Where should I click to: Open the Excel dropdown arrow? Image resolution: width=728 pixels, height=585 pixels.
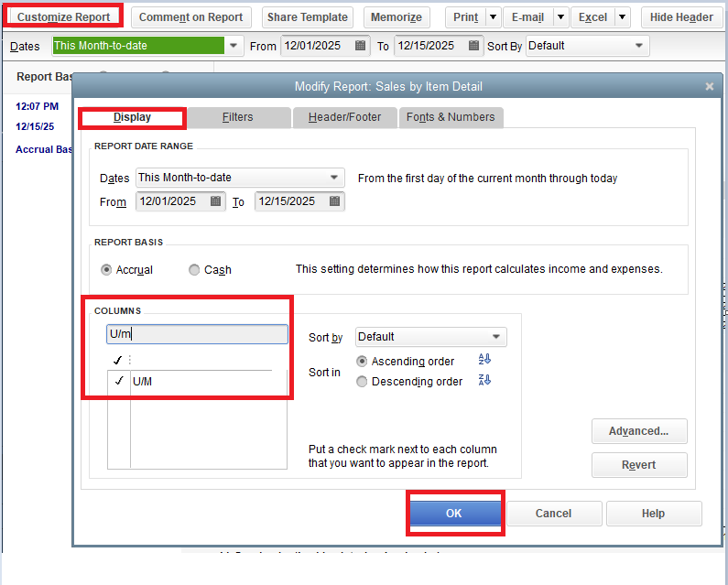622,17
